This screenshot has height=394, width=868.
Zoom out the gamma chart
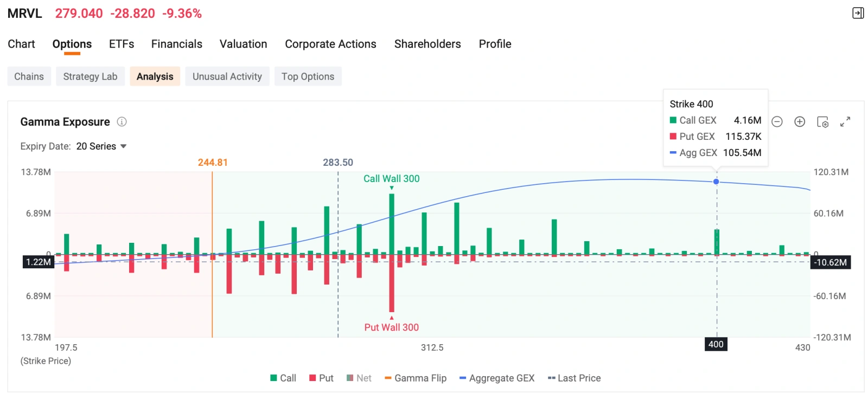[x=777, y=122]
